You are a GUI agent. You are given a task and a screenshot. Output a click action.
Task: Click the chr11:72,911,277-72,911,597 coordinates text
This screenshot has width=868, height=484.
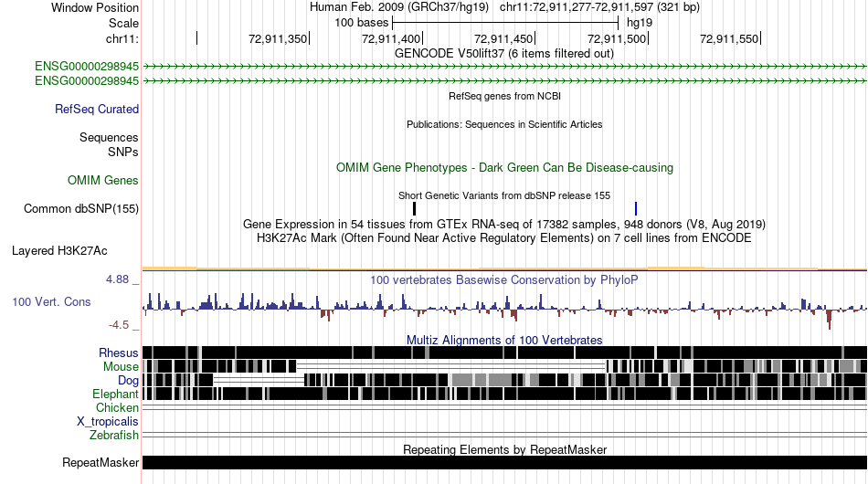[x=599, y=7]
